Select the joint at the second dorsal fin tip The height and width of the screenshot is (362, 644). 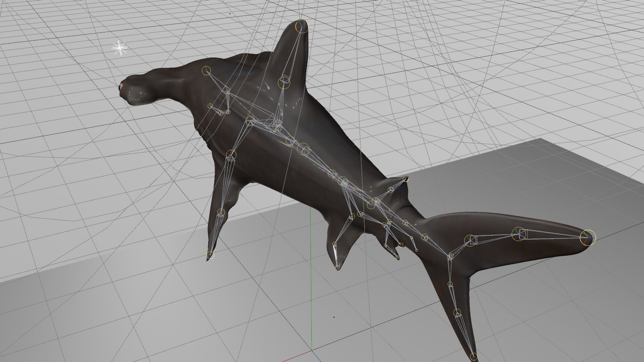(x=406, y=179)
